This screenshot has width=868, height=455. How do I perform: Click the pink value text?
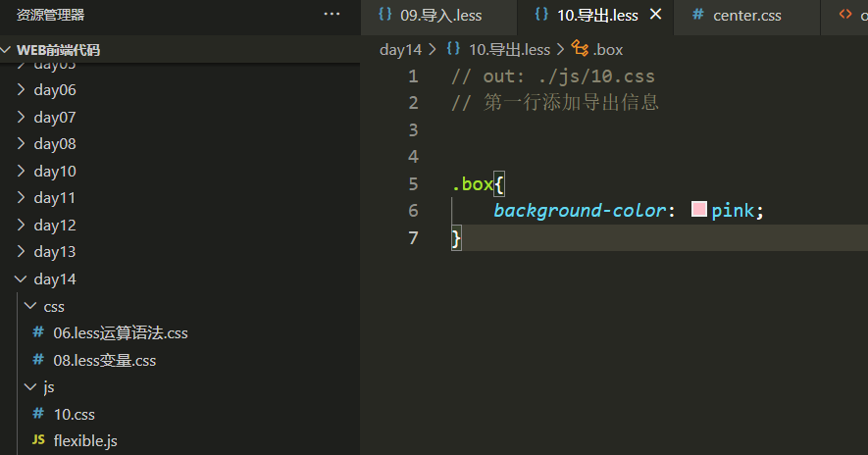(733, 211)
